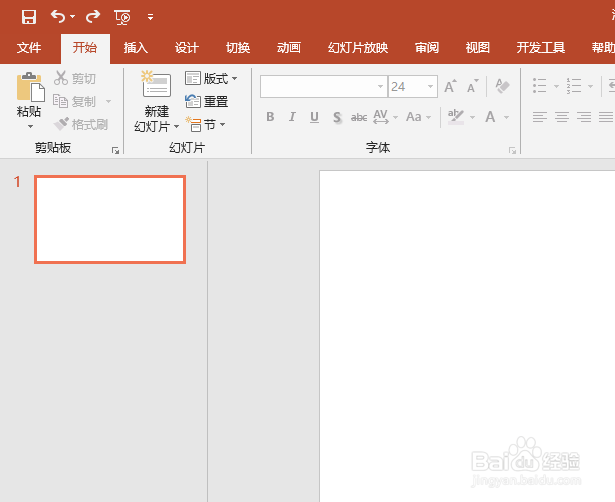The image size is (615, 502).
Task: Switch to the 插入 tab
Action: tap(136, 47)
